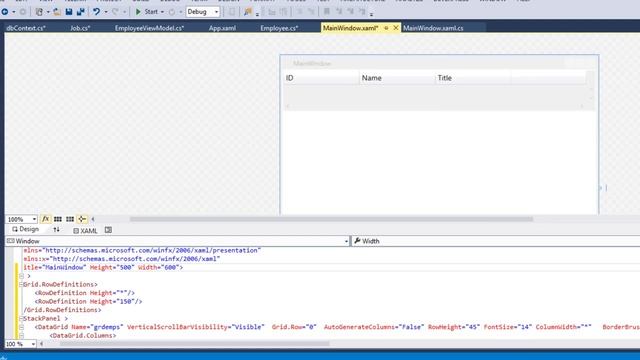This screenshot has width=640, height=360.
Task: Click the green Start debugging play icon
Action: point(138,12)
